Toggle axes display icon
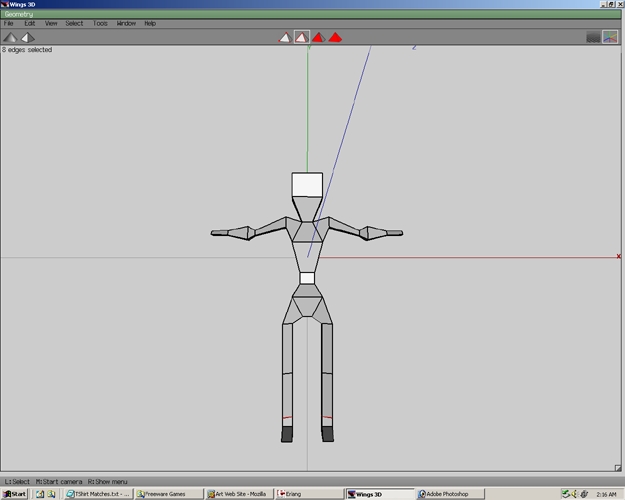This screenshot has width=625, height=500. click(x=610, y=37)
